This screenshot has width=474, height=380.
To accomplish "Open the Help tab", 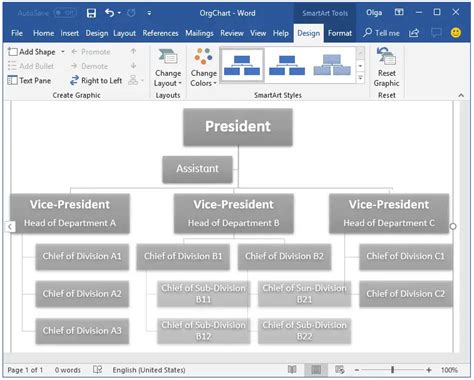I will pos(281,33).
